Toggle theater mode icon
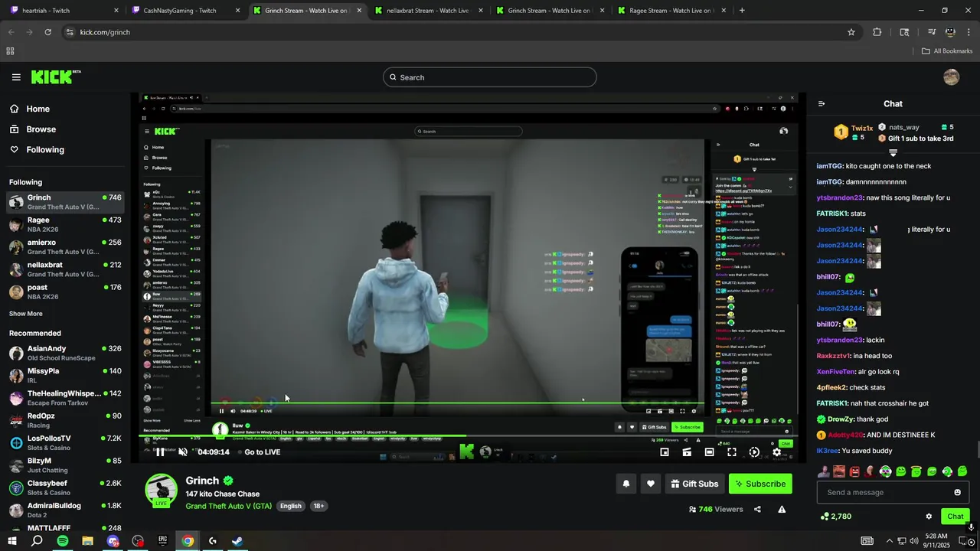The width and height of the screenshot is (980, 551). [x=709, y=452]
